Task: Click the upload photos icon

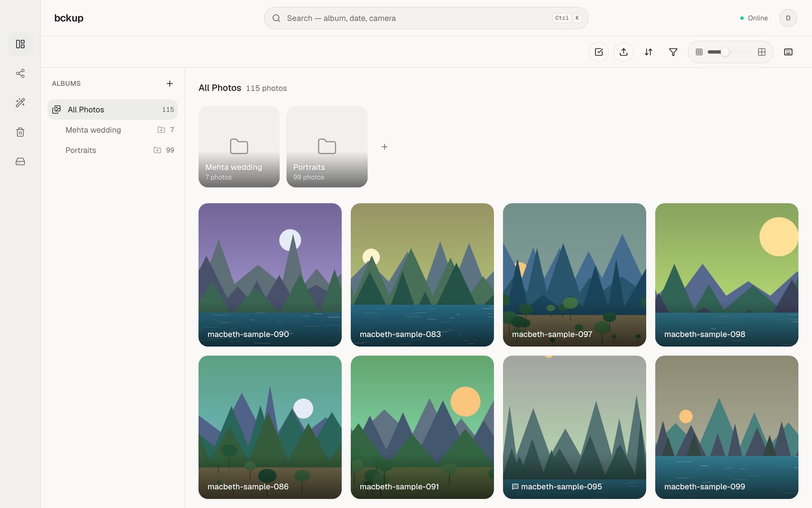Action: [x=624, y=52]
